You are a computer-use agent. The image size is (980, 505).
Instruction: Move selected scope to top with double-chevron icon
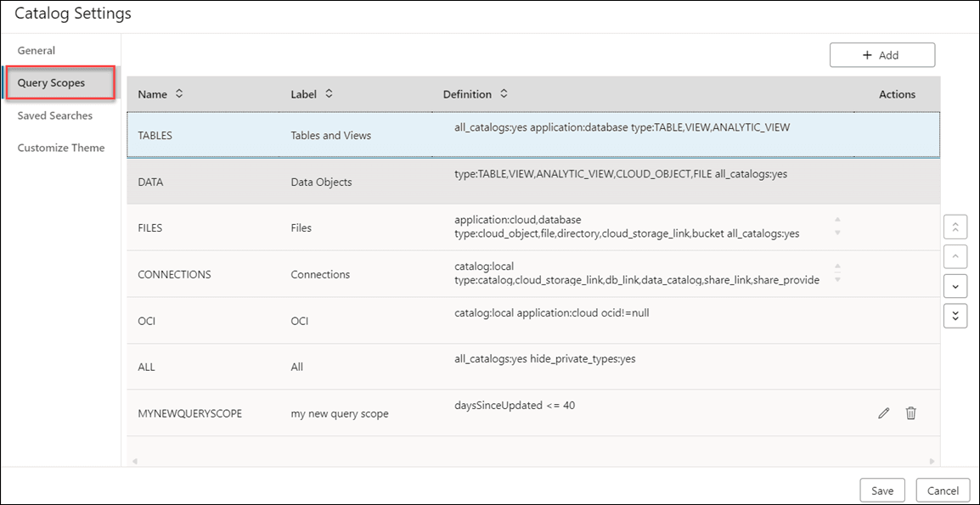[955, 227]
